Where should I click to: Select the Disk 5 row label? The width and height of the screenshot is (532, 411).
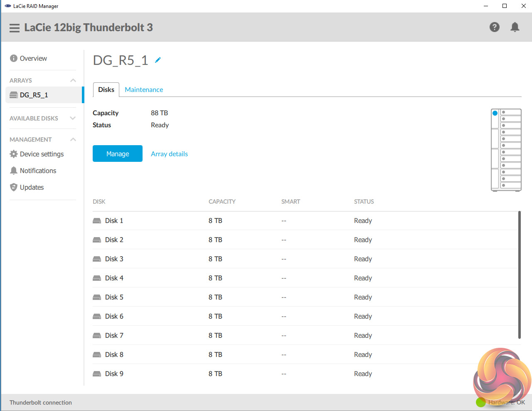coord(114,297)
